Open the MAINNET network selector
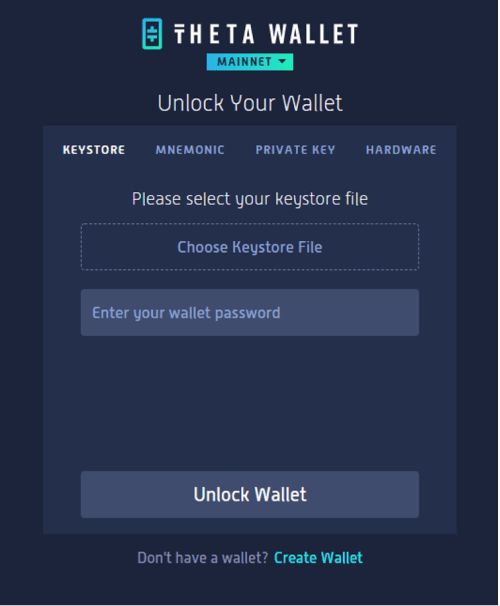 click(250, 62)
